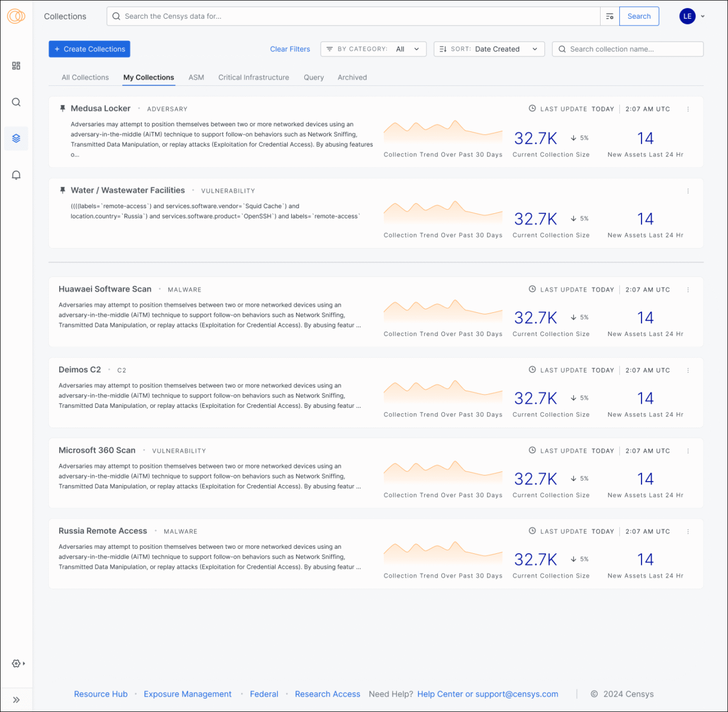Click clock icon in Medusa Locker row

[x=532, y=109]
